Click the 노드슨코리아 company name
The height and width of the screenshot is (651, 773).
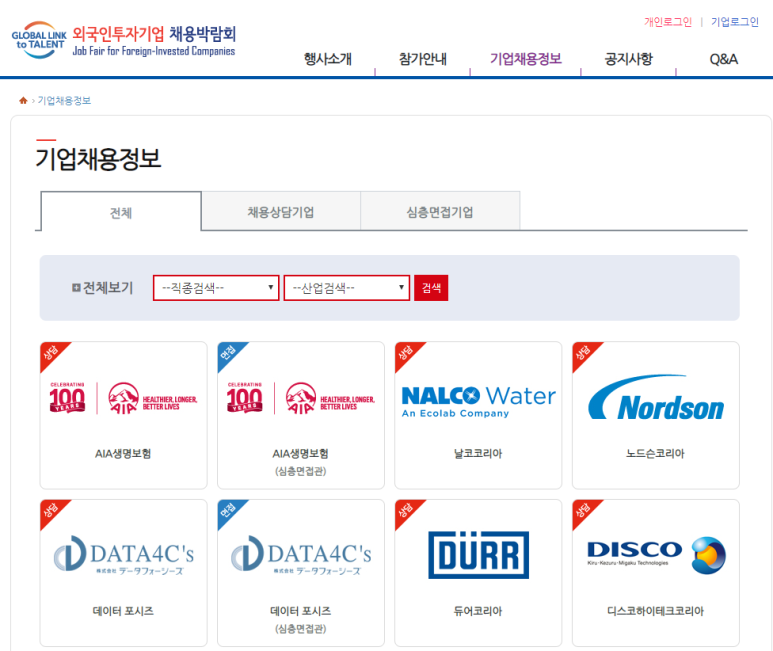(x=655, y=453)
